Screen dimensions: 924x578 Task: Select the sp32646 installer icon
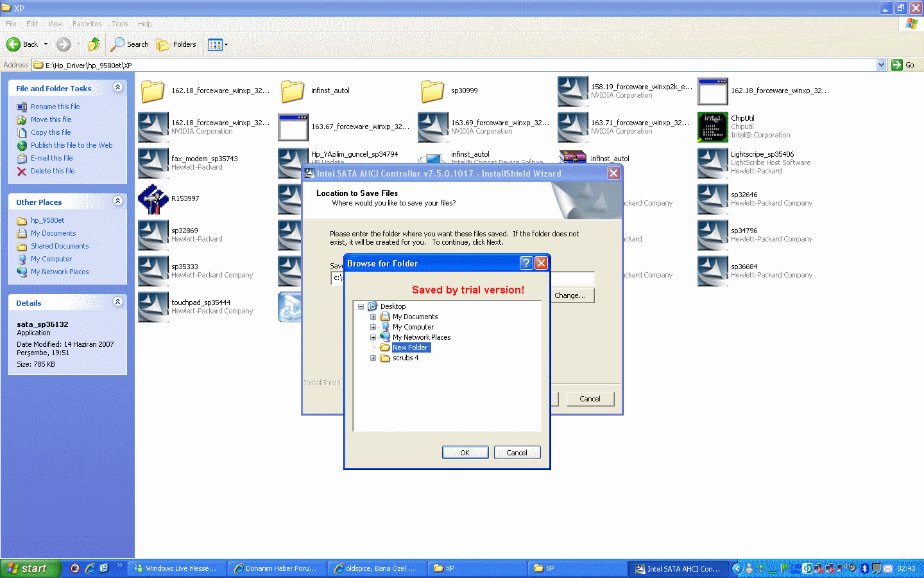(x=712, y=199)
